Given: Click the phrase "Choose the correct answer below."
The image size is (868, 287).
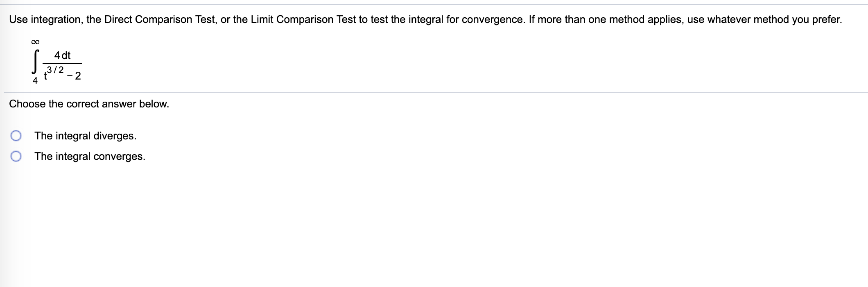Looking at the screenshot, I should pos(88,104).
